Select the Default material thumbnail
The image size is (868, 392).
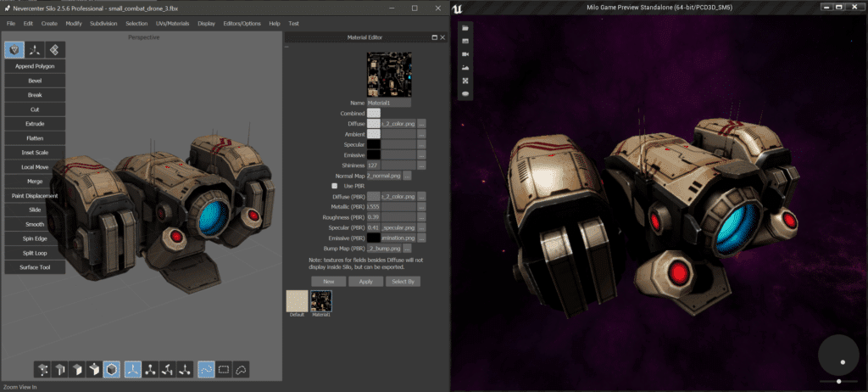(x=297, y=301)
